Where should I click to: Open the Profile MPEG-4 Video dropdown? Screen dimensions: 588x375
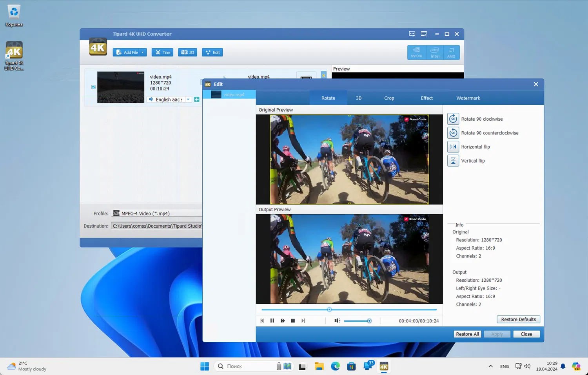tap(157, 214)
